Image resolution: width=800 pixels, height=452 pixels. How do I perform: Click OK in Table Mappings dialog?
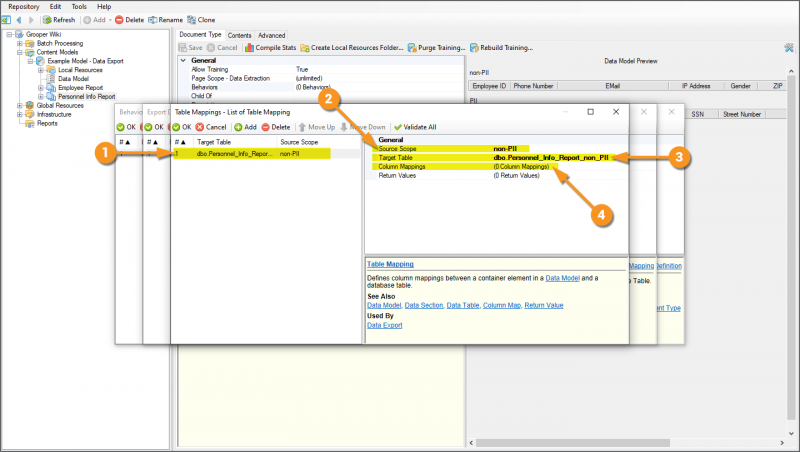182,127
